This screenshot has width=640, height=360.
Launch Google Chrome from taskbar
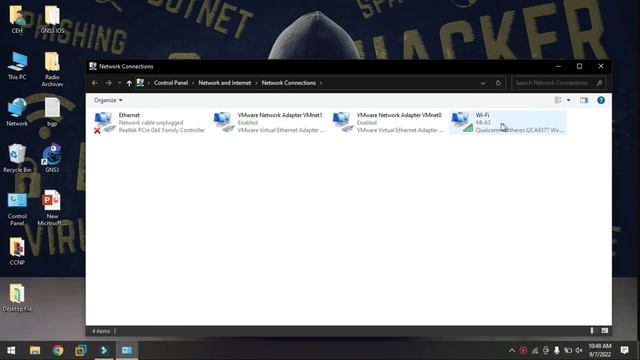(x=58, y=350)
